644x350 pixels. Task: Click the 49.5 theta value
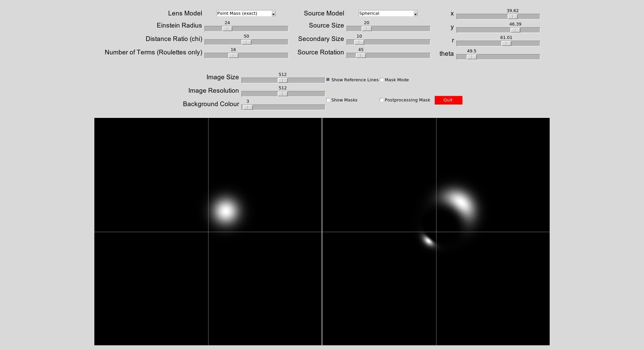472,51
